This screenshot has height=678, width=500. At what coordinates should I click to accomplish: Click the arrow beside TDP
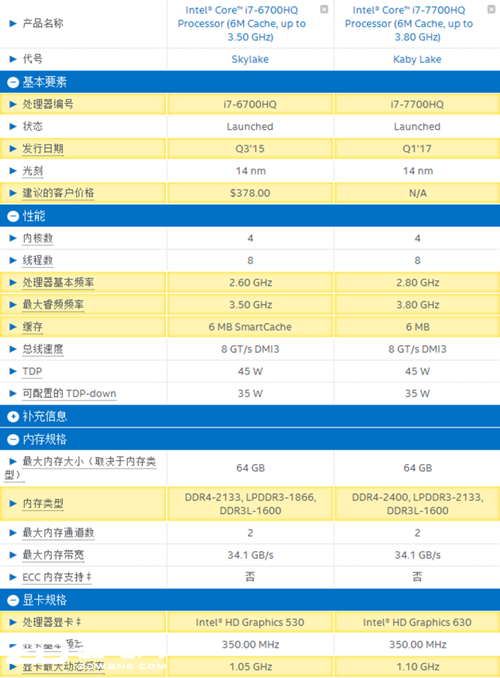click(x=13, y=371)
